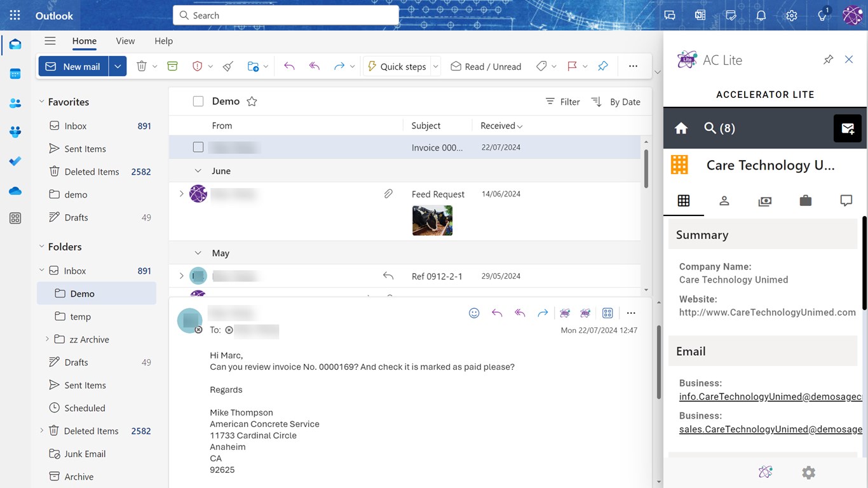This screenshot has height=488, width=868.
Task: Check the Invoice 000... message checkbox
Action: pyautogui.click(x=198, y=147)
